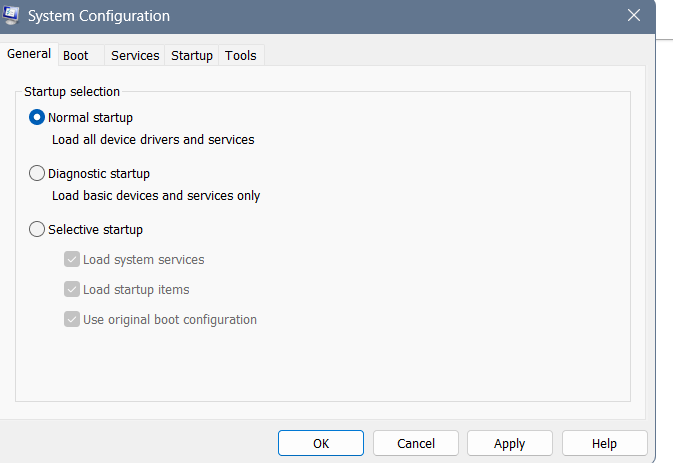Click the System Configuration window title text
This screenshot has width=673, height=463.
click(x=99, y=16)
